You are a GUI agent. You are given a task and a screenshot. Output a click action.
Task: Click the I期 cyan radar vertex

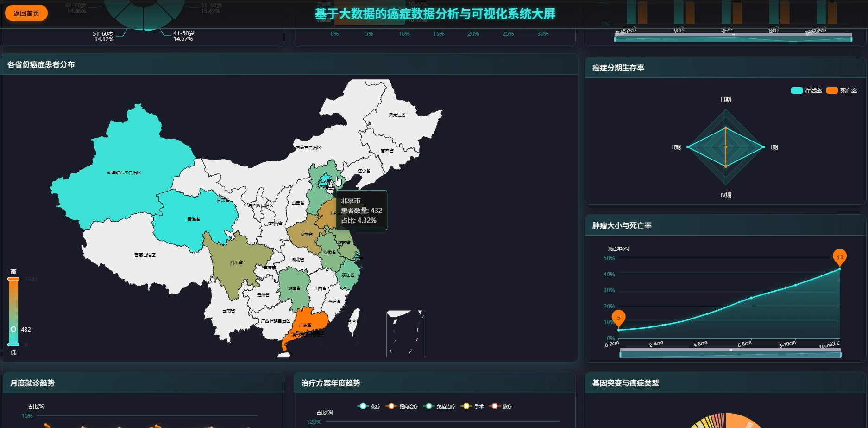point(764,147)
